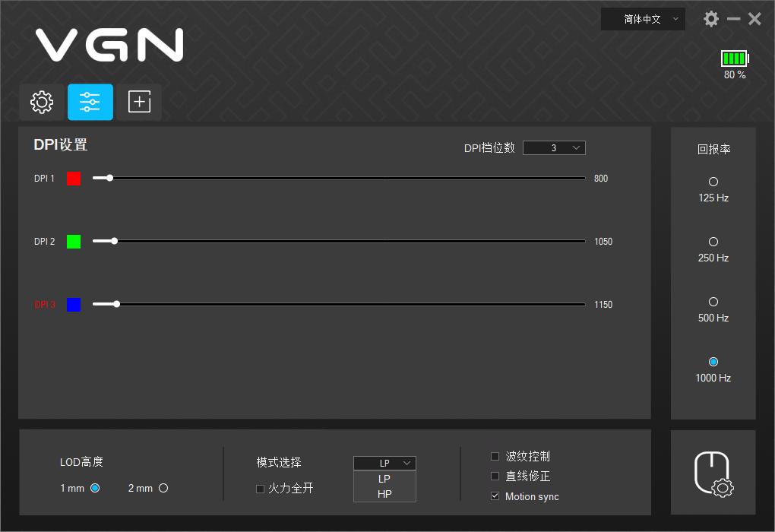This screenshot has height=532, width=775.
Task: Click the top-right settings gear icon
Action: [710, 19]
